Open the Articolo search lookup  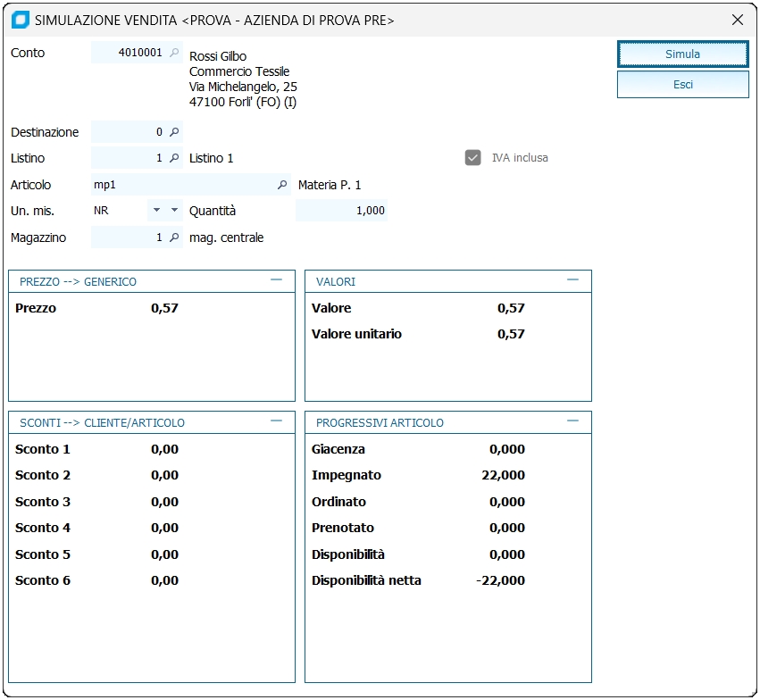[282, 185]
